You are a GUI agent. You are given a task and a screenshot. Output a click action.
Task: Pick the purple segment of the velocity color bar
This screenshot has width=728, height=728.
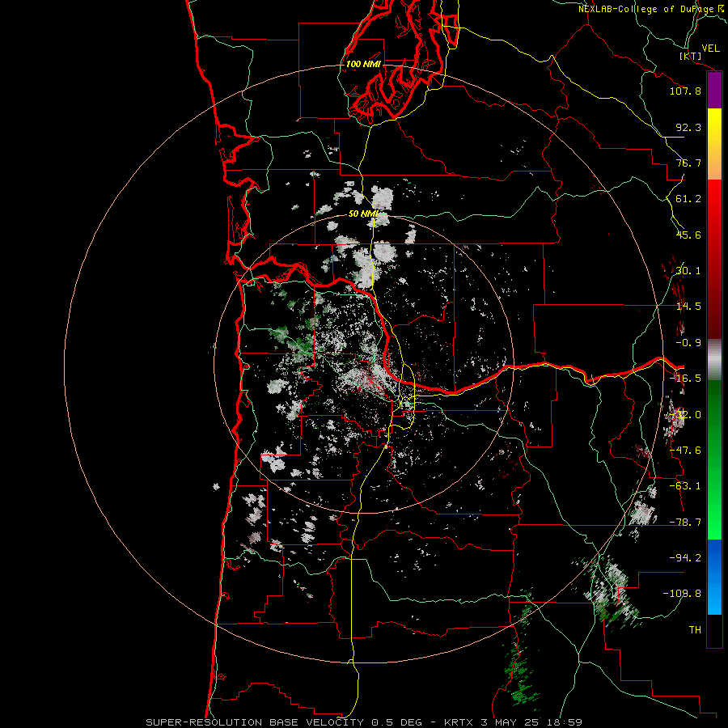(x=714, y=90)
